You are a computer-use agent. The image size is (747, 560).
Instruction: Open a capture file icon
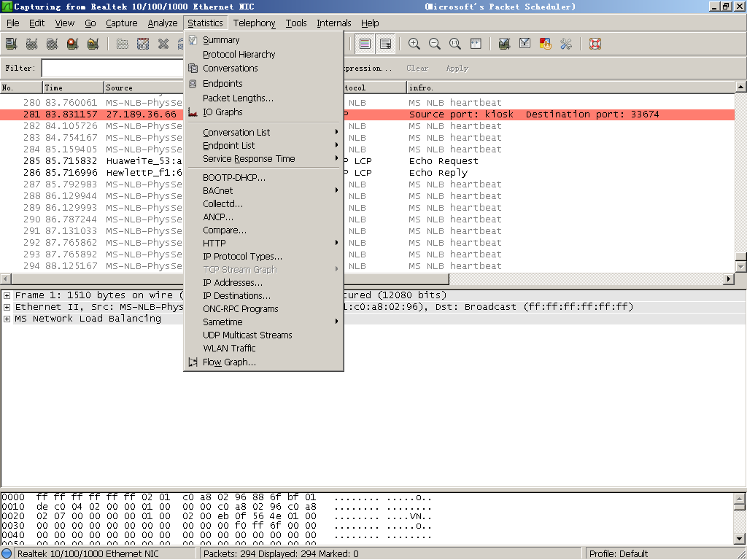click(123, 44)
